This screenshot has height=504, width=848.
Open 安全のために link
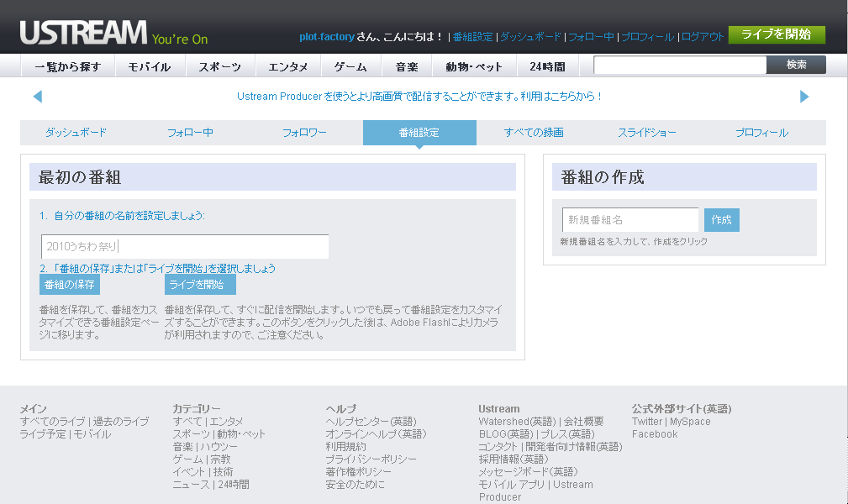pyautogui.click(x=355, y=485)
